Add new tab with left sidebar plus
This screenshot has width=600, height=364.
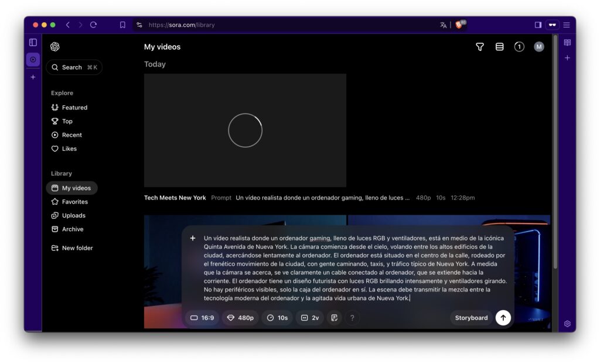(x=33, y=77)
